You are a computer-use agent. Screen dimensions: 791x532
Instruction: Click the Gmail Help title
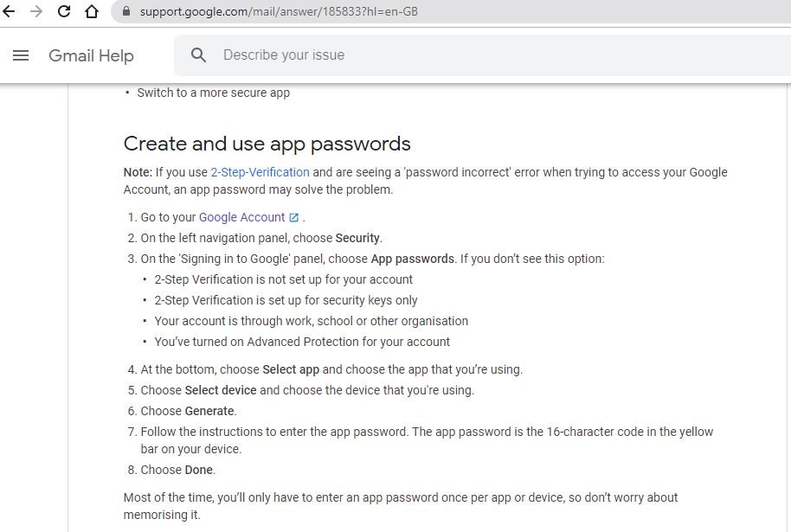click(91, 55)
